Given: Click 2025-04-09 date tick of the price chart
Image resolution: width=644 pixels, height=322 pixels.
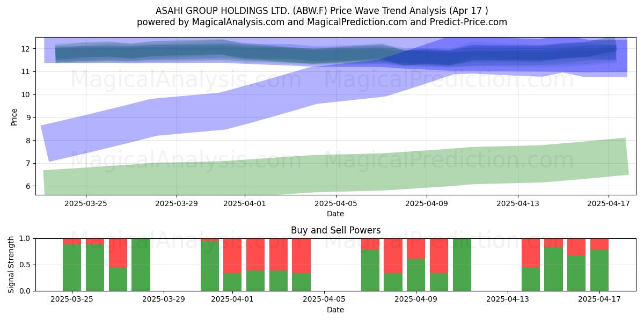Looking at the screenshot, I should click(427, 204).
